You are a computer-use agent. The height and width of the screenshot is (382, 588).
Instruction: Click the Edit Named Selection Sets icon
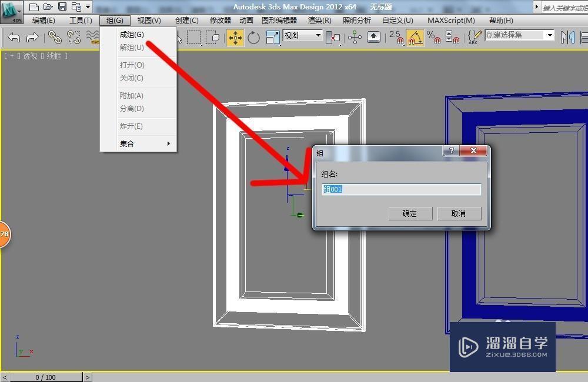click(x=475, y=38)
